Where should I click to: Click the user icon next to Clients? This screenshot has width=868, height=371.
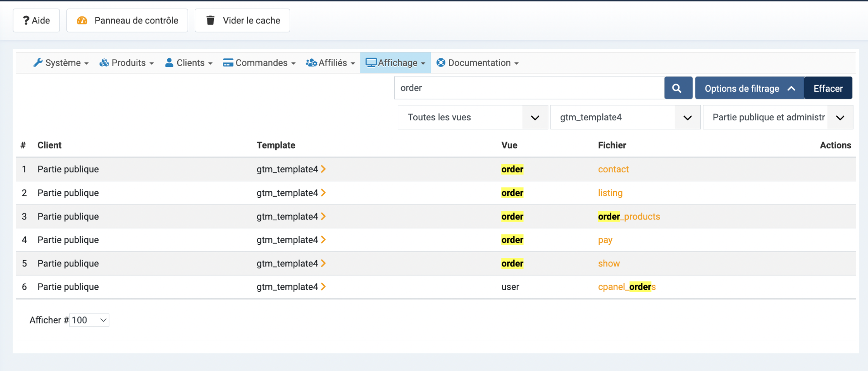click(x=169, y=63)
